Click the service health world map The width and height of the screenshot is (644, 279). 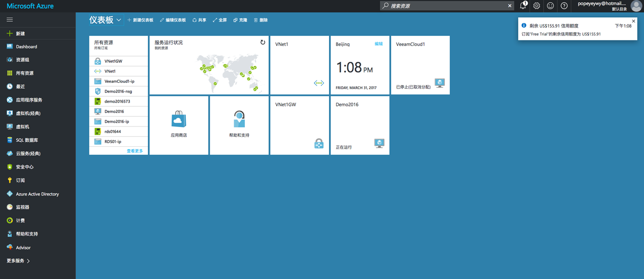pos(228,73)
